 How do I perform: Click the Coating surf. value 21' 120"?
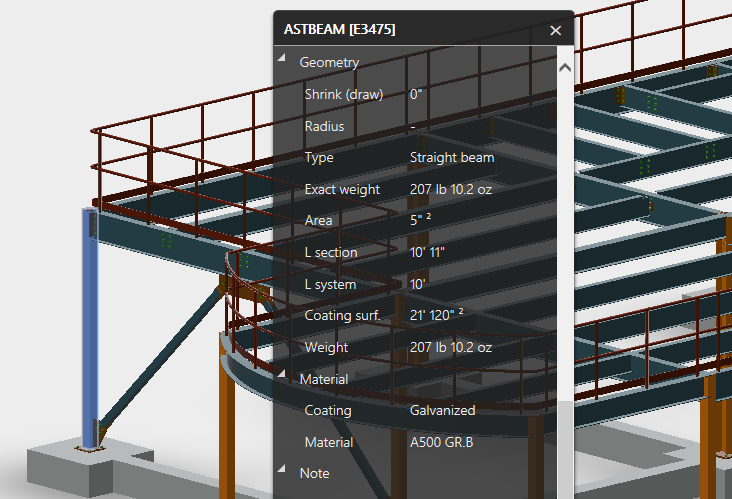(436, 315)
